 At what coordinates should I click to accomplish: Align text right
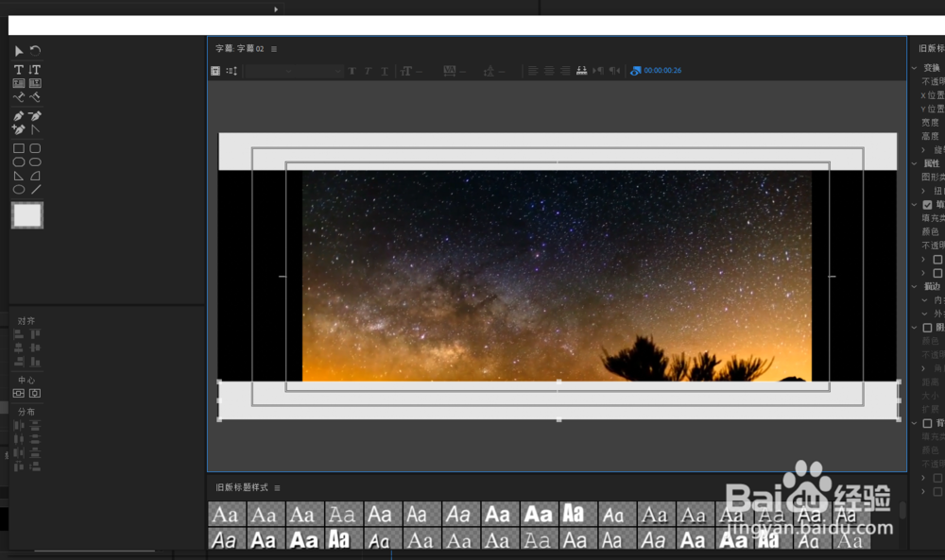[565, 71]
